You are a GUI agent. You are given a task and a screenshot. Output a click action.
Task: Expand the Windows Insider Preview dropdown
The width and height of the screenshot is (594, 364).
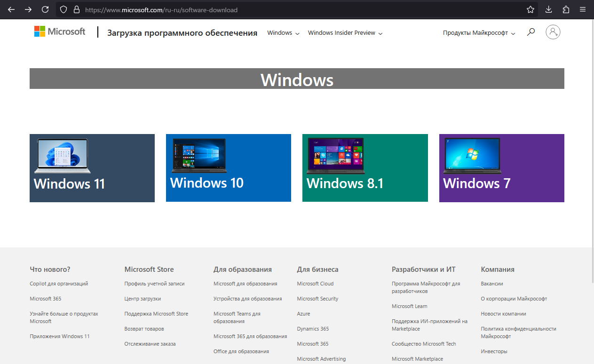(345, 33)
